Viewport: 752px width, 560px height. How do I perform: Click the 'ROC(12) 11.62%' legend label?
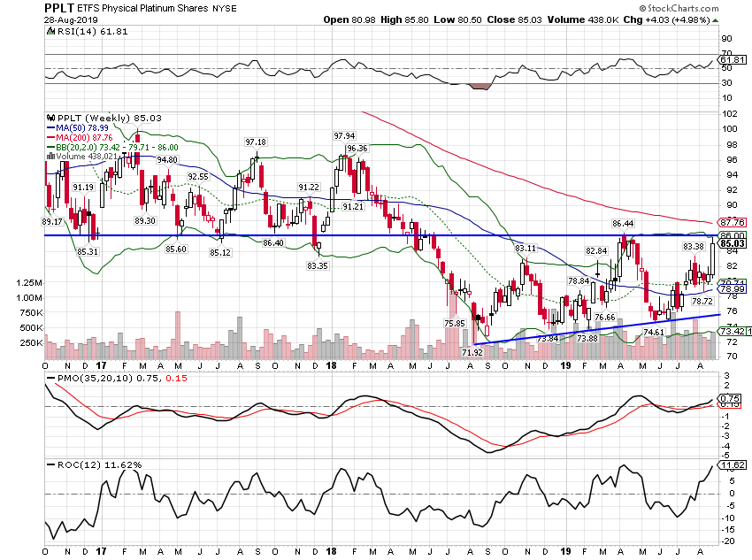[95, 465]
